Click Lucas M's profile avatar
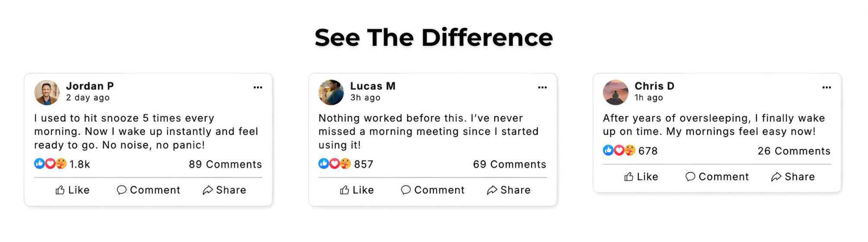 [x=331, y=92]
